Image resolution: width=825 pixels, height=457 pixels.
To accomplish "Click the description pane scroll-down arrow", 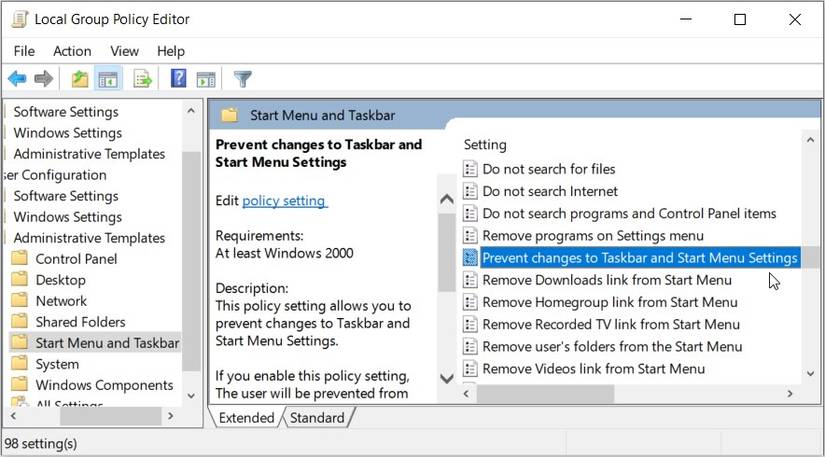I will pos(447,378).
